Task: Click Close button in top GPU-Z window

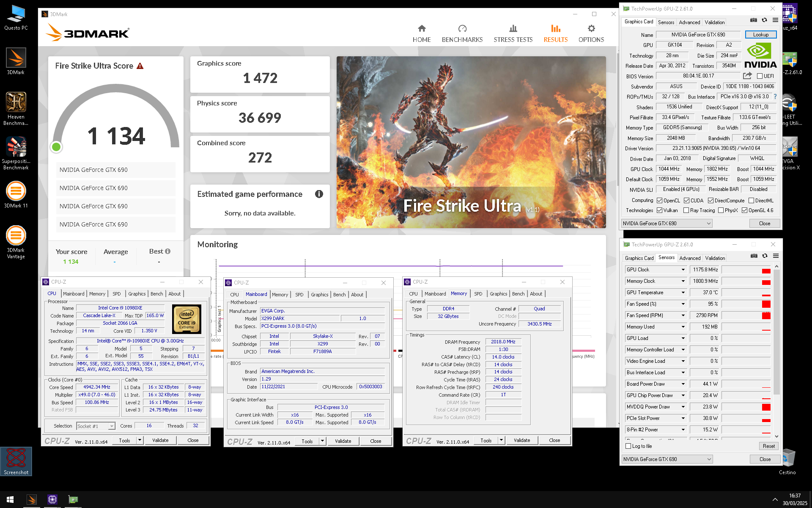Action: pos(765,224)
